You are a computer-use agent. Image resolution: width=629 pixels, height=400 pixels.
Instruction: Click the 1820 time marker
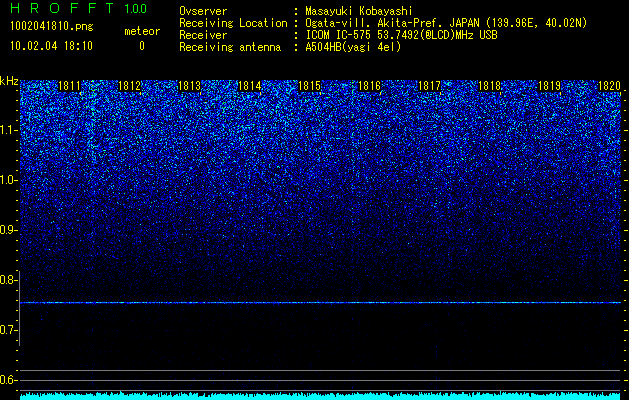tap(609, 86)
